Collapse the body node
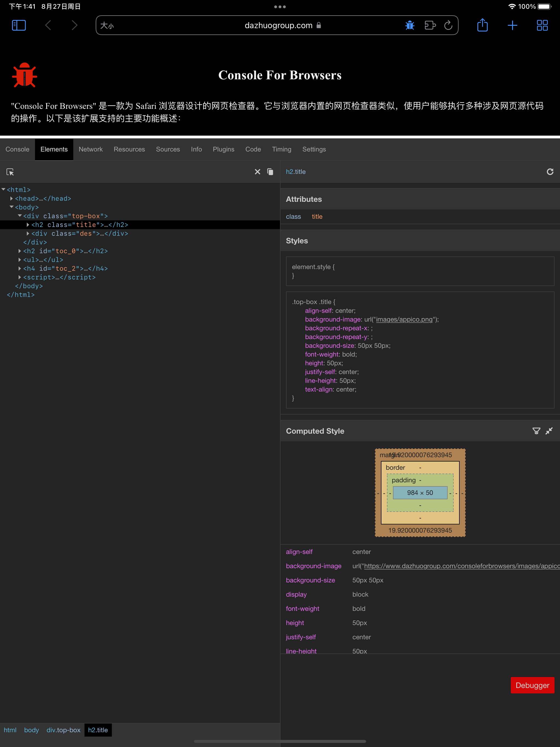 point(11,207)
